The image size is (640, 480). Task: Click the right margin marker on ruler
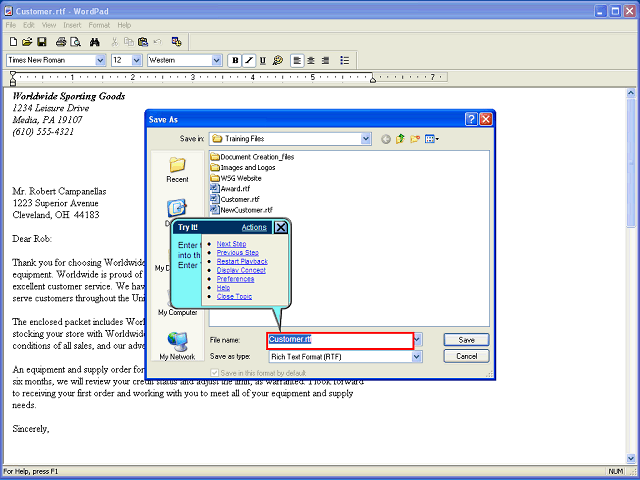coord(373,80)
